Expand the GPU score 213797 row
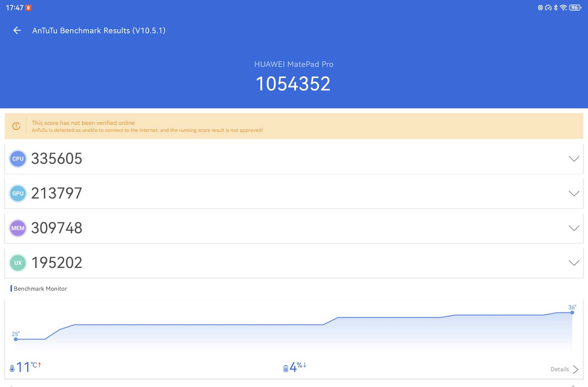The height and width of the screenshot is (387, 588). pos(294,193)
